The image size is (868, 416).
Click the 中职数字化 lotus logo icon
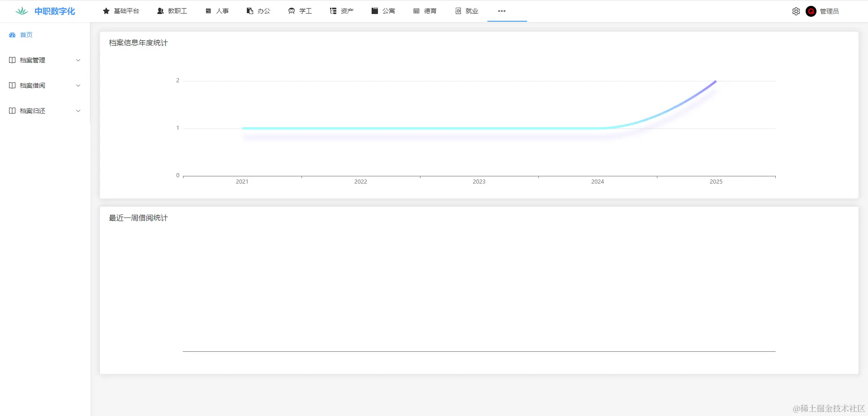(21, 11)
